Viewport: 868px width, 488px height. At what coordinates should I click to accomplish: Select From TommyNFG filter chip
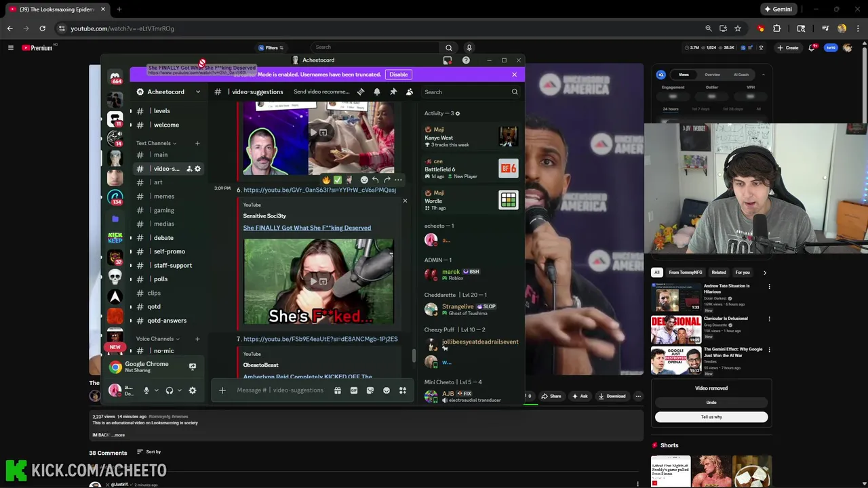686,272
